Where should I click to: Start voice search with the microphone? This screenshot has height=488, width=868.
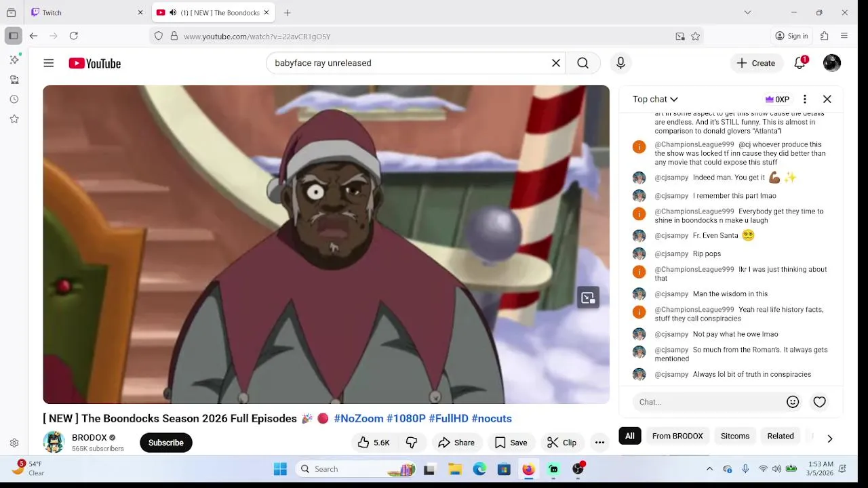point(620,63)
